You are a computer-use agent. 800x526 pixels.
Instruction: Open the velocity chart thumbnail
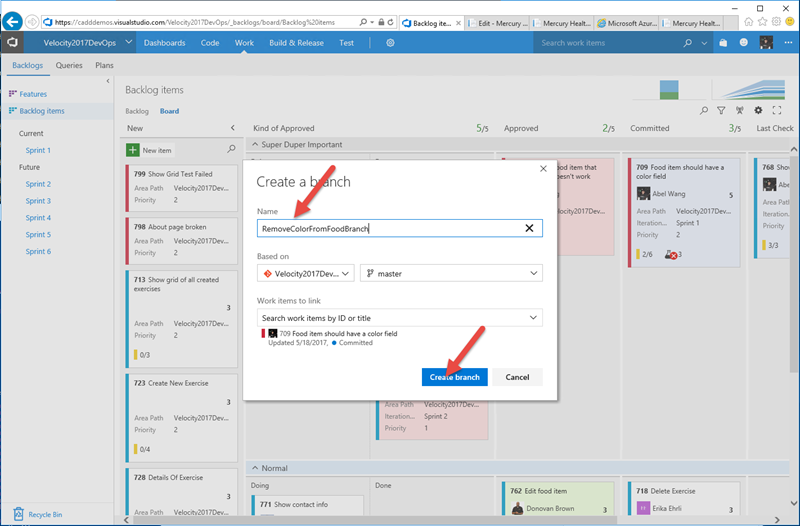669,90
